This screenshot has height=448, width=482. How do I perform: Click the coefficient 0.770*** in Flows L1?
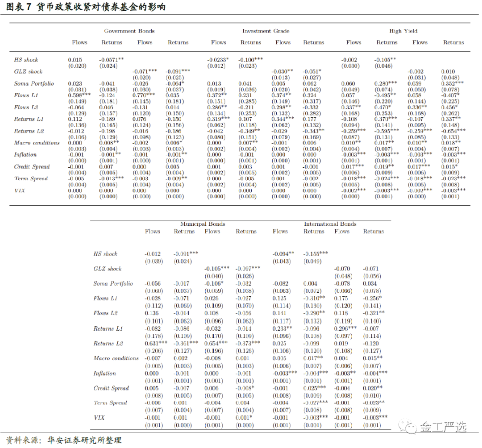(x=144, y=95)
